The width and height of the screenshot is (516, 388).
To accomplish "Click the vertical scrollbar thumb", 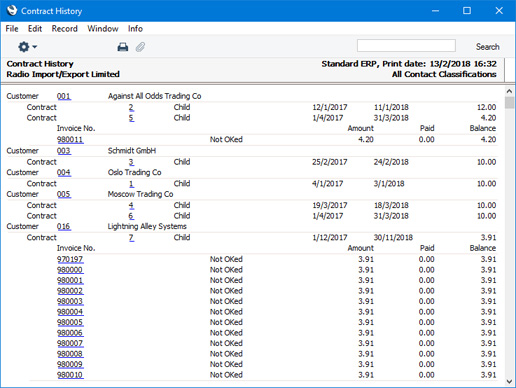I will [x=509, y=102].
